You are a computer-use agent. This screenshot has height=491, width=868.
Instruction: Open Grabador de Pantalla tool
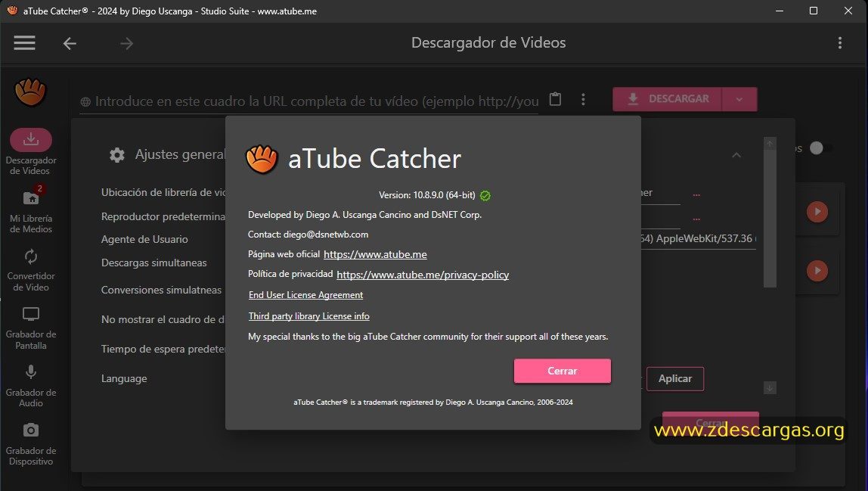point(31,328)
